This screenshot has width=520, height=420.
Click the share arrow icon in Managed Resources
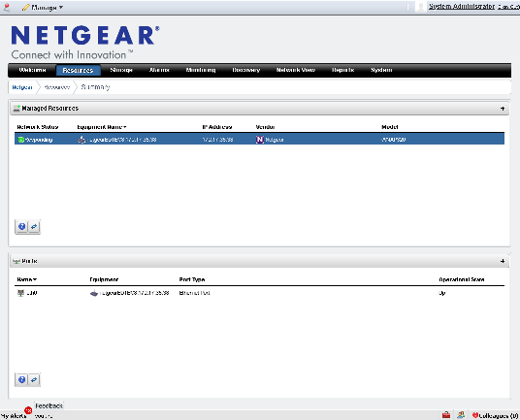tap(34, 227)
